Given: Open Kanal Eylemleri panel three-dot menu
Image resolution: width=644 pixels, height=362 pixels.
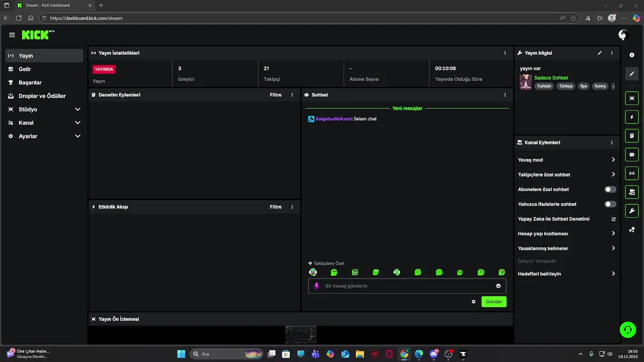Looking at the screenshot, I should pos(612,143).
